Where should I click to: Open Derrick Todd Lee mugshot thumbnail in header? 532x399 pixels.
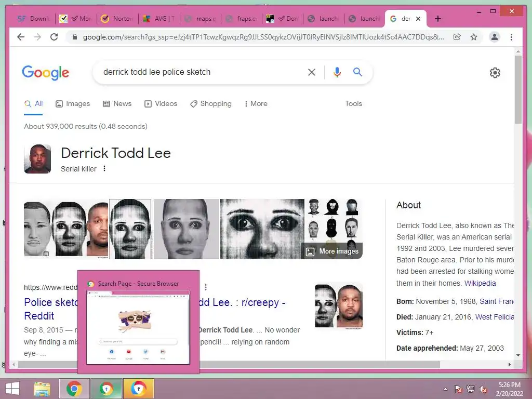[x=37, y=159]
